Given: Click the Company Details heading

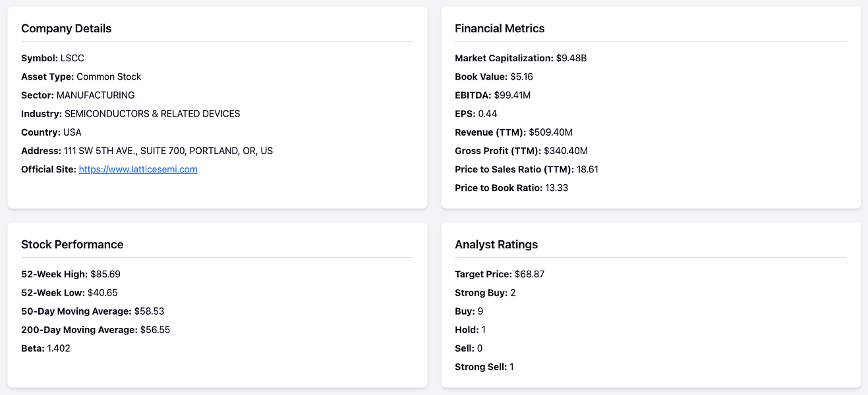Looking at the screenshot, I should coord(66,28).
